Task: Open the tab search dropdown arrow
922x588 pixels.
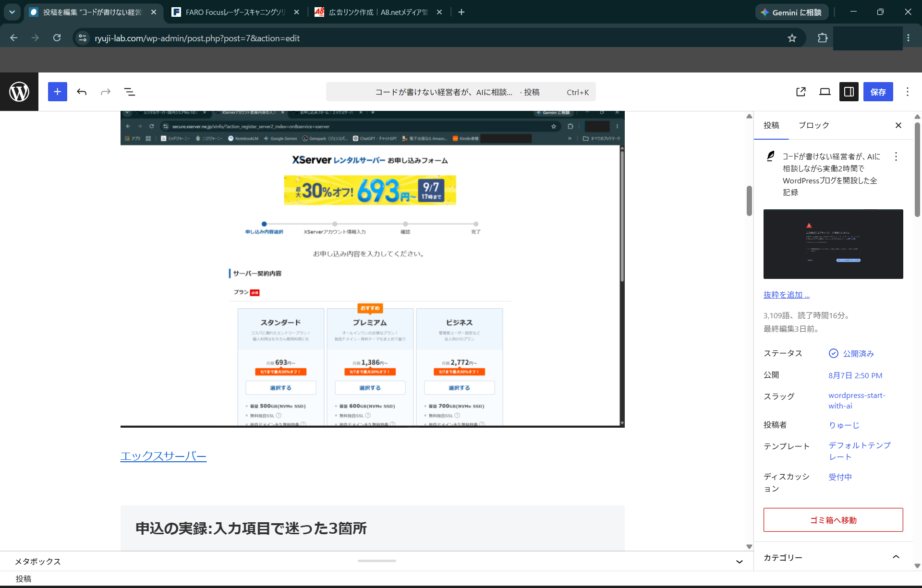Action: pyautogui.click(x=12, y=12)
